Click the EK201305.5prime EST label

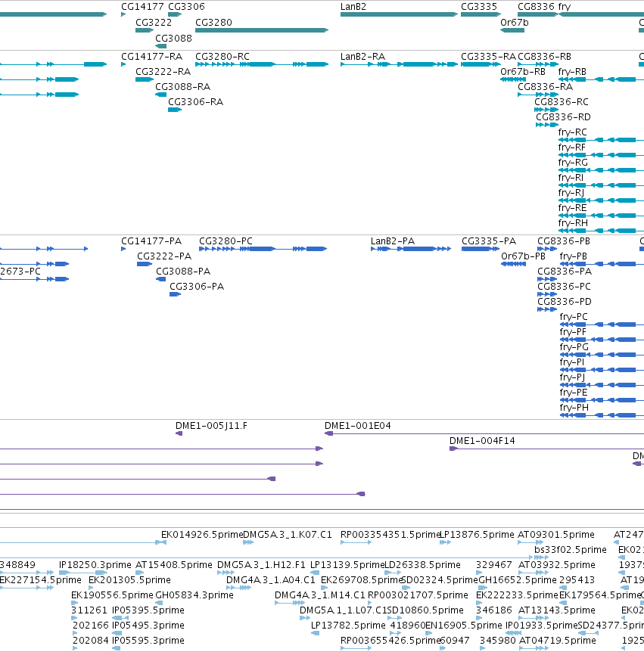129,580
